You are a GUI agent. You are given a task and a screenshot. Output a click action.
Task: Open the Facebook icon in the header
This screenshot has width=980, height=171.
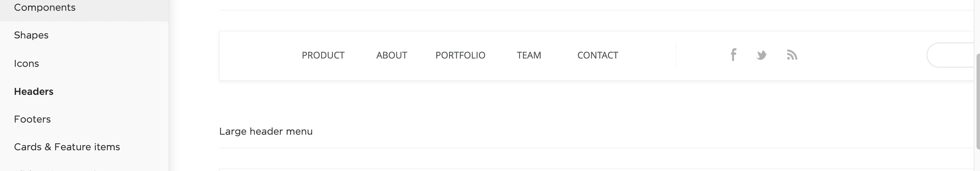click(x=733, y=55)
